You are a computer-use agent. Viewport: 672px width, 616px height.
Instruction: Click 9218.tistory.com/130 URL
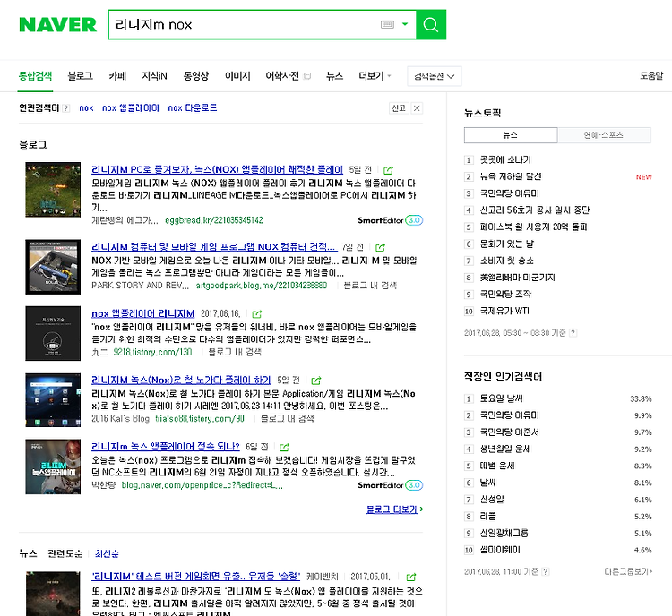click(x=152, y=352)
